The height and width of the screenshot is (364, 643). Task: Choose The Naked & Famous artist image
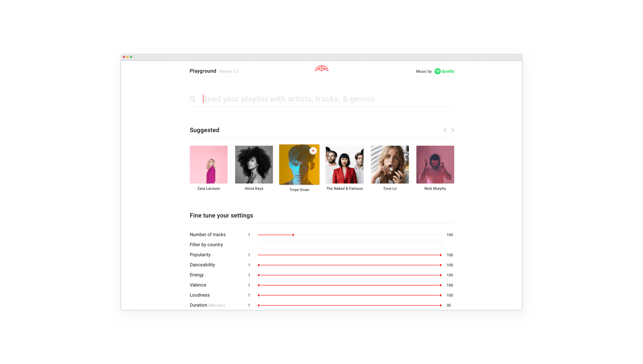tap(344, 164)
